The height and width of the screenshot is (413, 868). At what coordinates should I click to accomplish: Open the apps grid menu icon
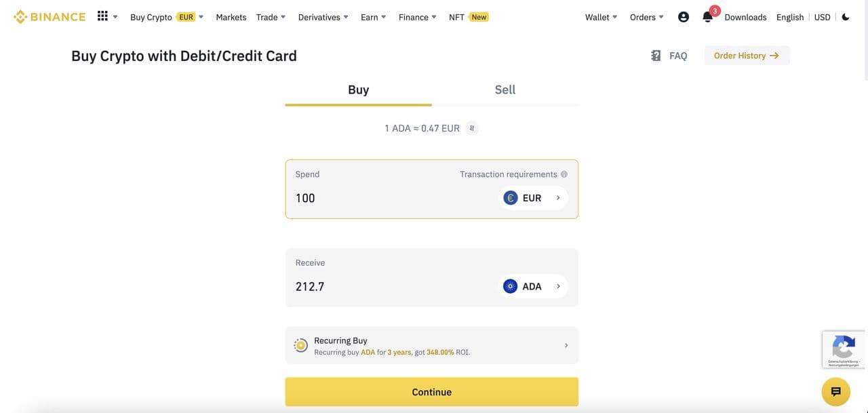103,16
